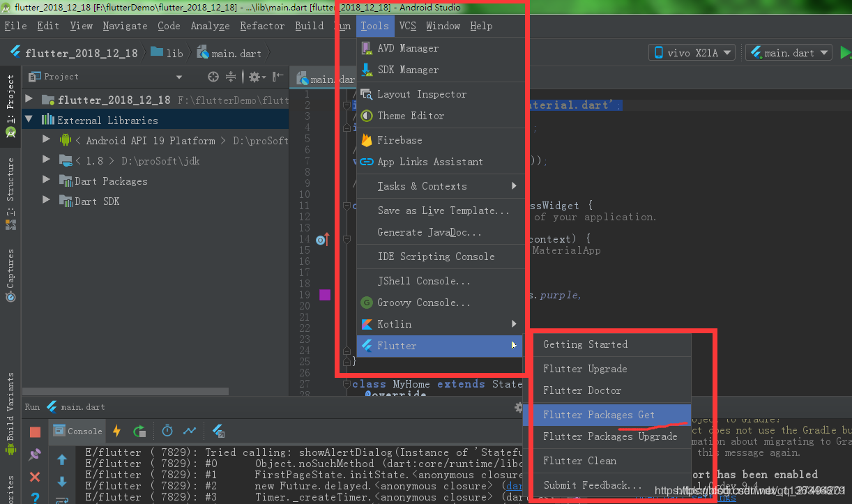Select AVD Manager in Tools menu
The image size is (852, 504).
pos(440,48)
